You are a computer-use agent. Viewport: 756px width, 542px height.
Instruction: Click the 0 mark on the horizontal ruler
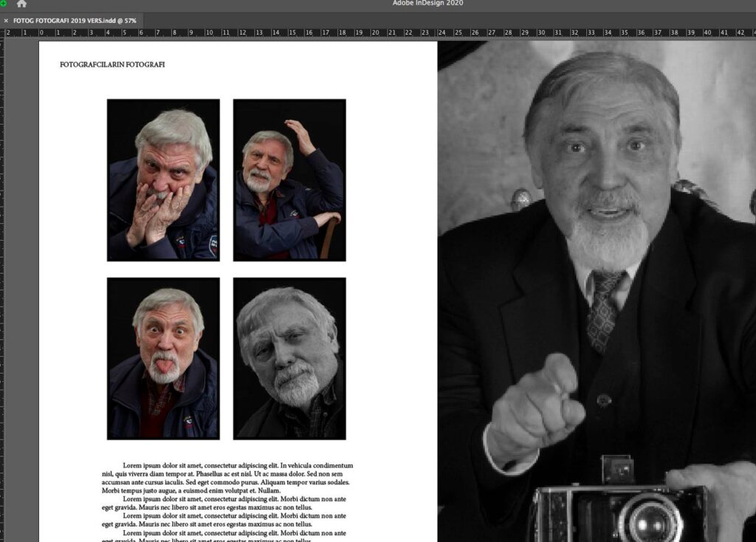pos(41,33)
